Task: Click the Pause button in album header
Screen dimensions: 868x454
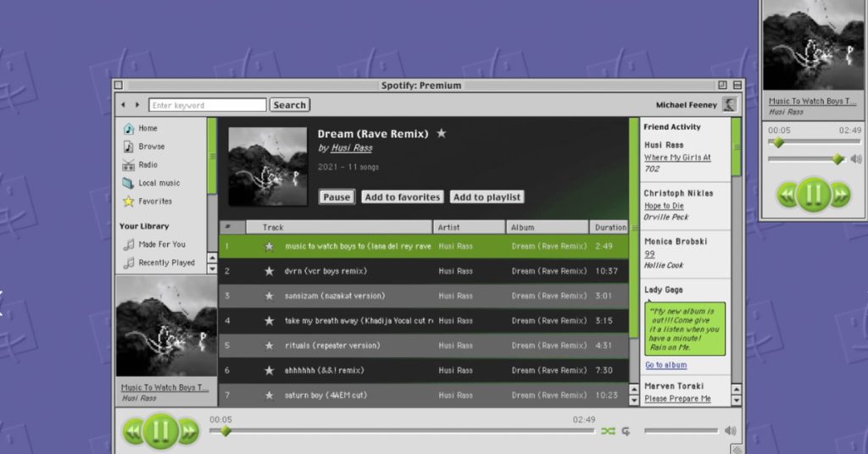Action: [337, 197]
